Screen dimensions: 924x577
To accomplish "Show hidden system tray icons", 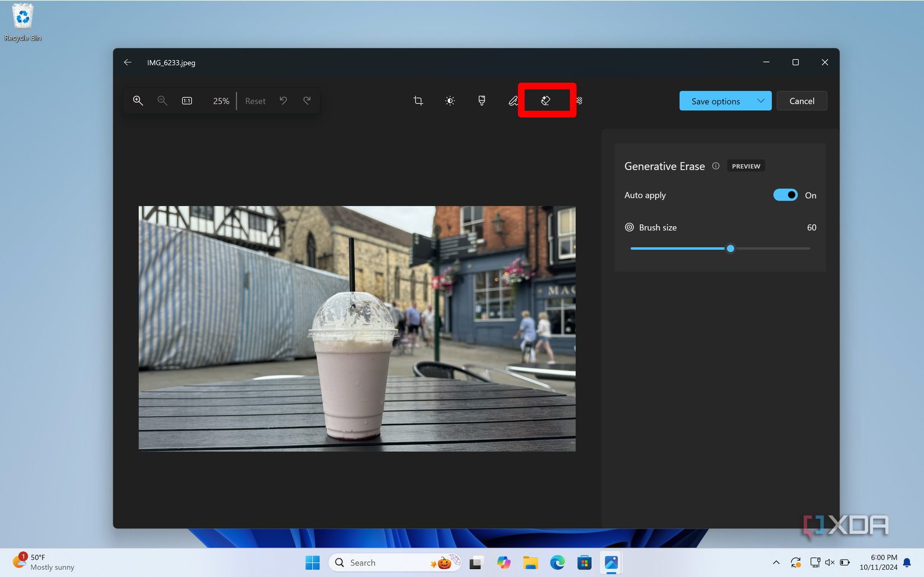I will pos(776,562).
